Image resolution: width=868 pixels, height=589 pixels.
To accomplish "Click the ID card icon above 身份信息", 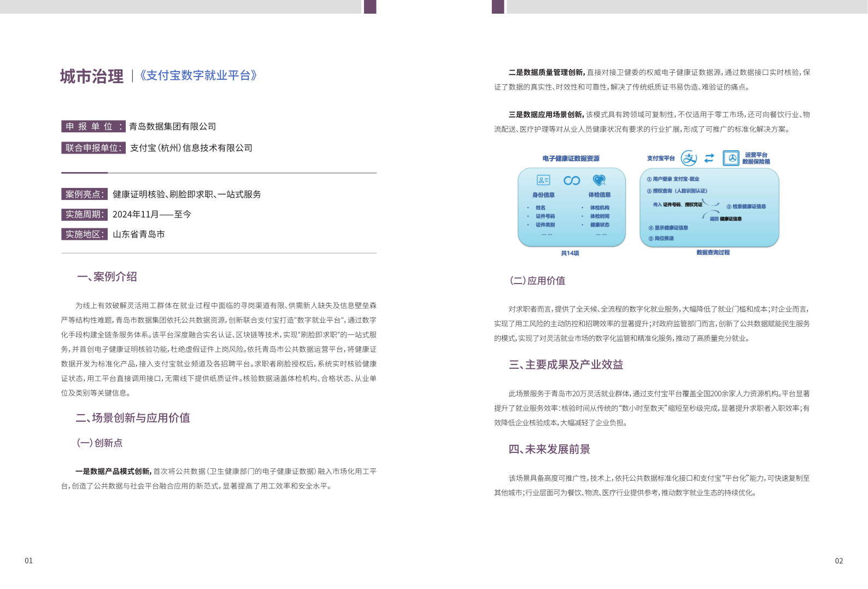I will (543, 180).
